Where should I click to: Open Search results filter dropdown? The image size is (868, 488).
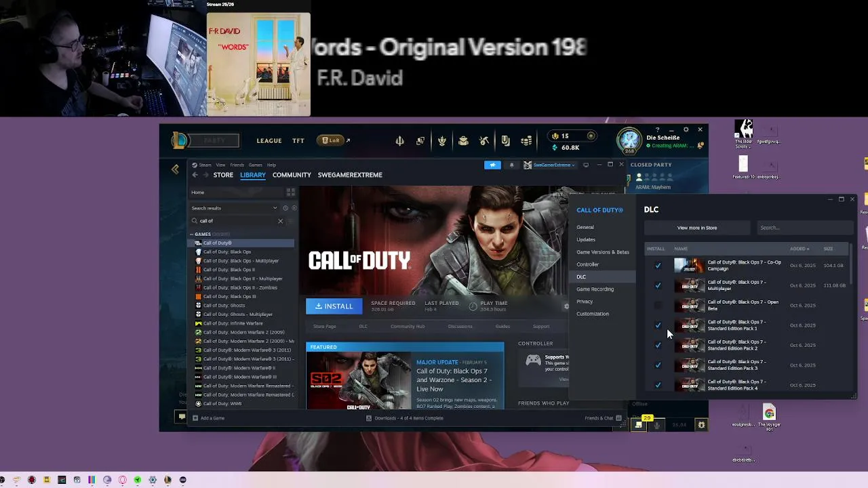click(x=235, y=208)
